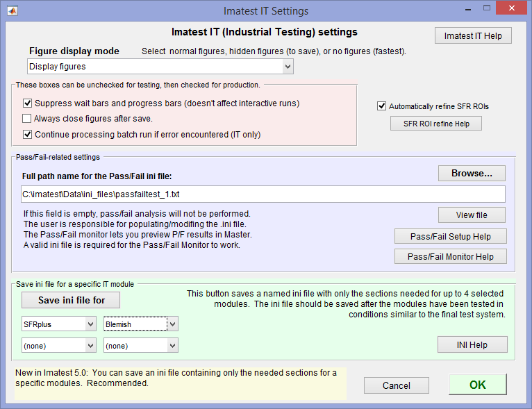Minimize the Imatest IT Settings window
This screenshot has height=409, width=532.
point(468,9)
